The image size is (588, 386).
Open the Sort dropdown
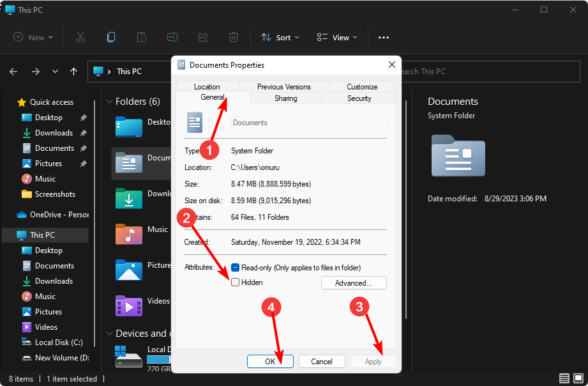click(280, 37)
